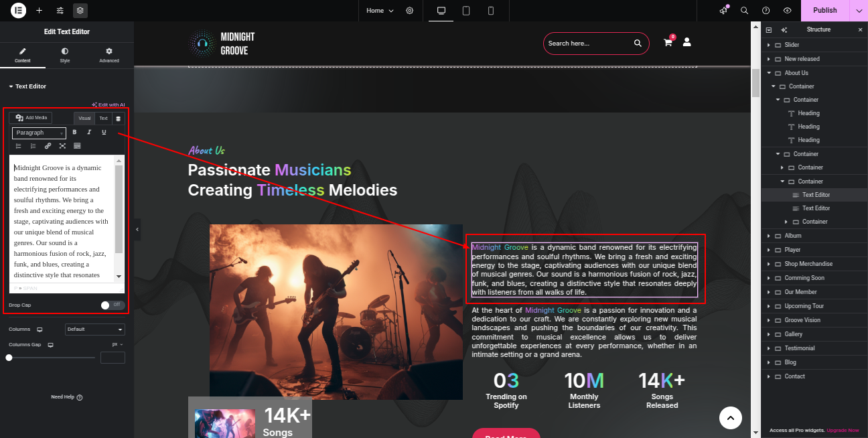Click the Publish button

pyautogui.click(x=825, y=11)
